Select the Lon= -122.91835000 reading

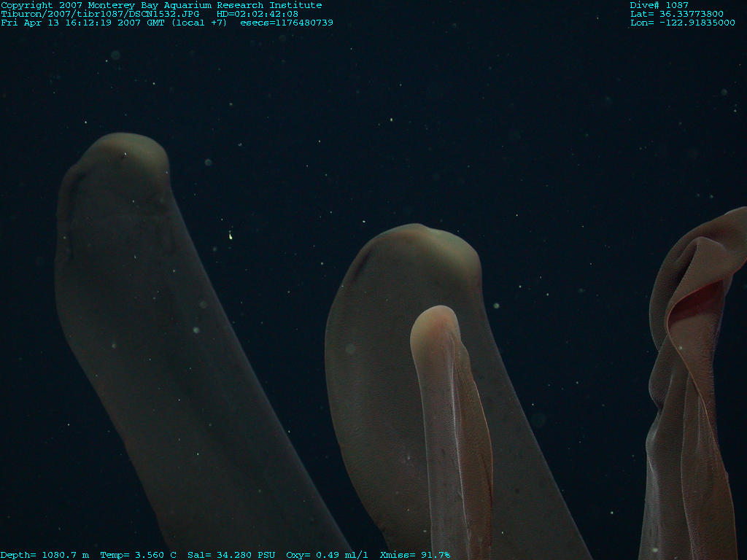[682, 23]
